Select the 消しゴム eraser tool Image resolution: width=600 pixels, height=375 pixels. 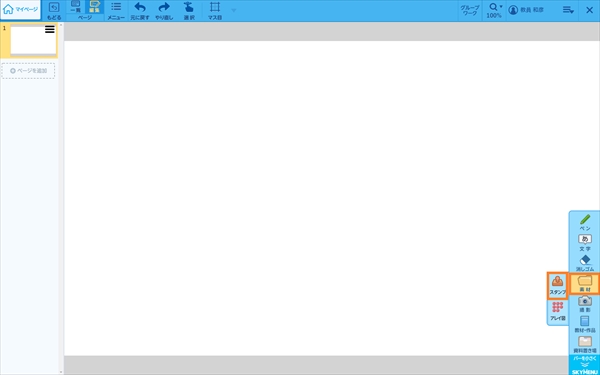[x=585, y=263]
